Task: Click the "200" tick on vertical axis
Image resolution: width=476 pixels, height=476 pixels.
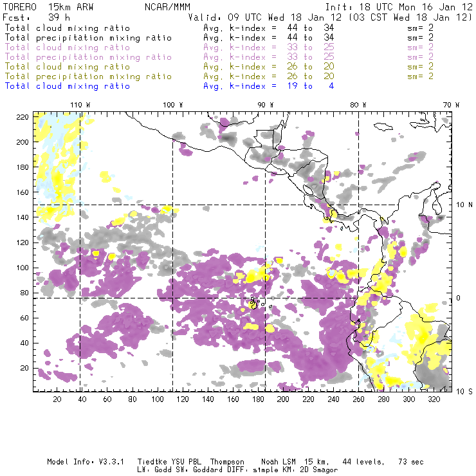Action: [23, 142]
